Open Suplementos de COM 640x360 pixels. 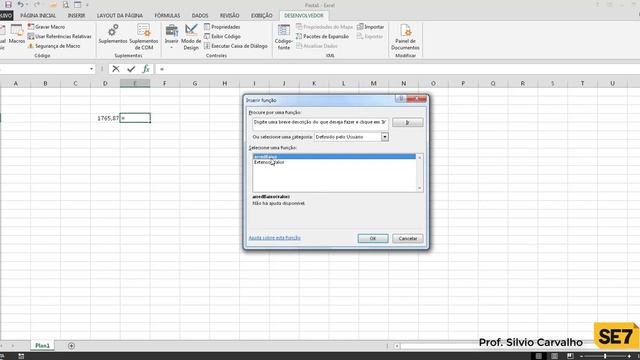coord(143,37)
